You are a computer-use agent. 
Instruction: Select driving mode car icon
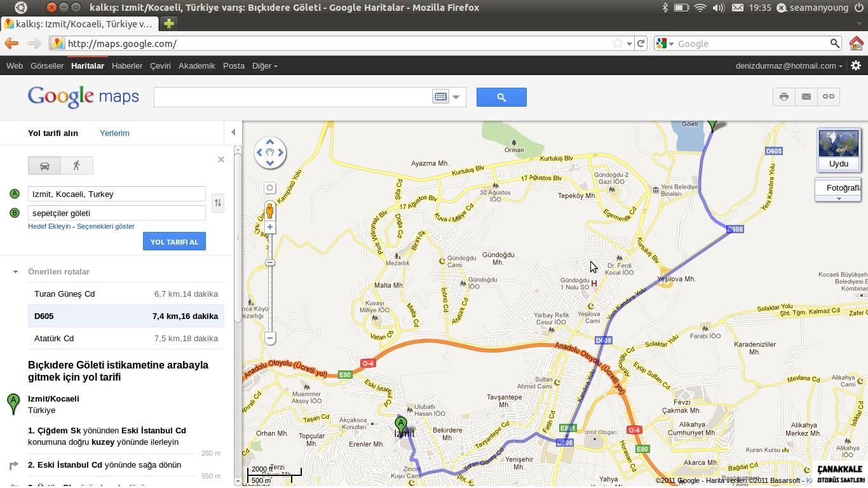tap(44, 165)
